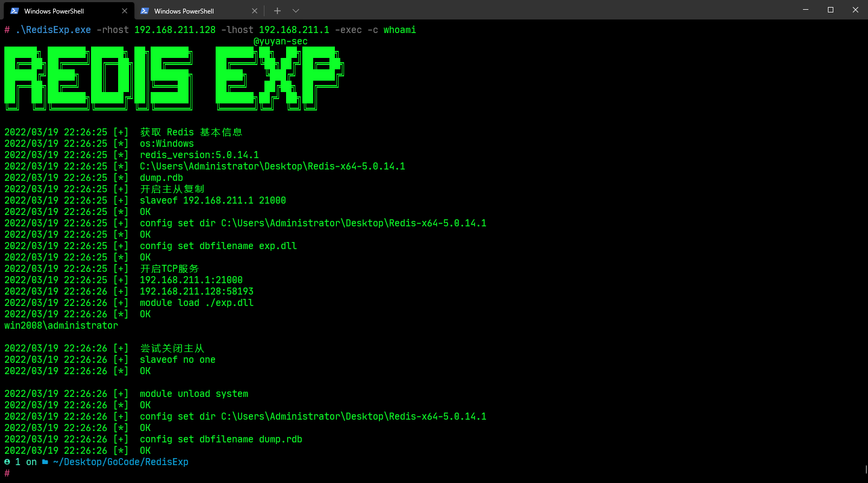
Task: Close the second PowerShell tab
Action: click(x=255, y=11)
